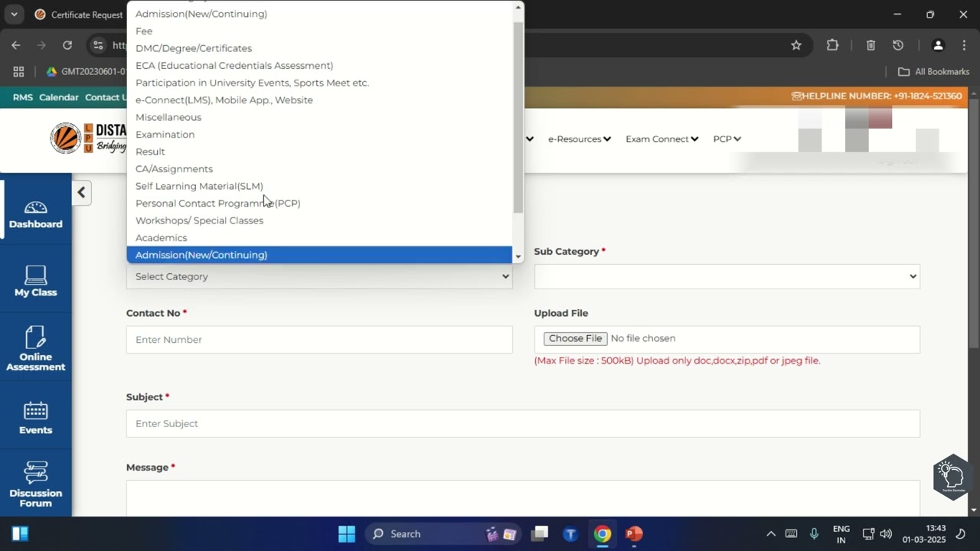Select Academics category option

[x=319, y=237]
